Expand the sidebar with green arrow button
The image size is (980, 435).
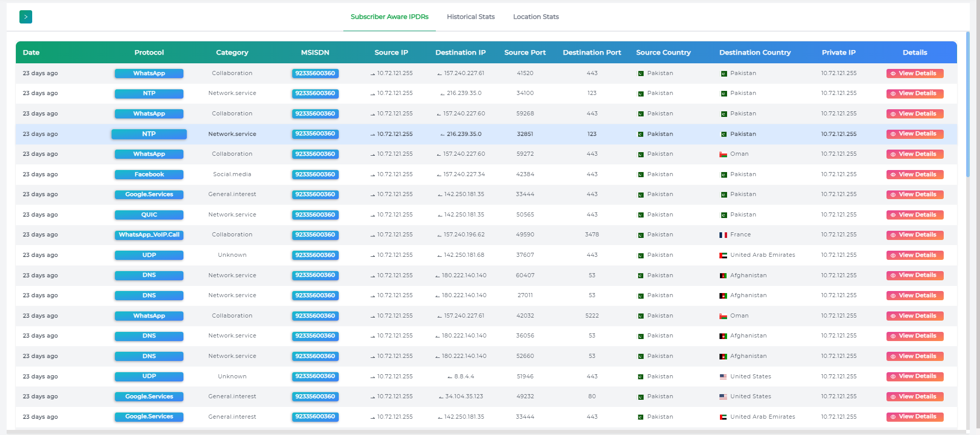pos(26,17)
